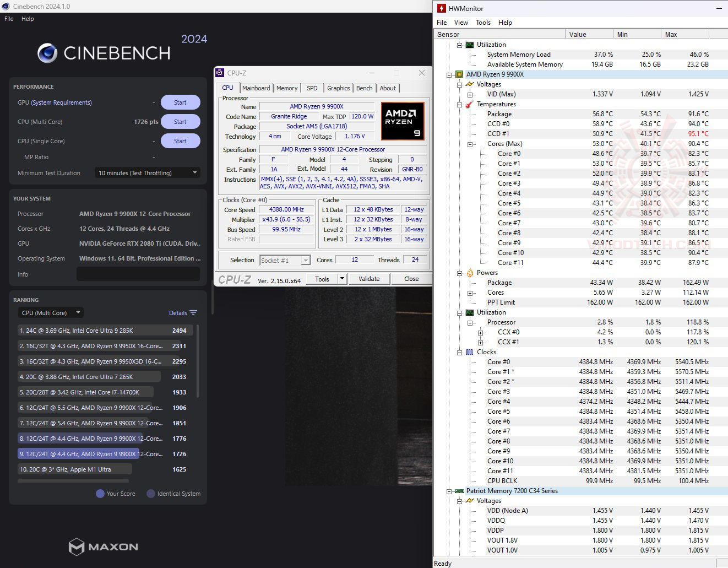Image resolution: width=728 pixels, height=568 pixels.
Task: Open the arrow menu beside CPU-Z Tools
Action: pos(342,279)
